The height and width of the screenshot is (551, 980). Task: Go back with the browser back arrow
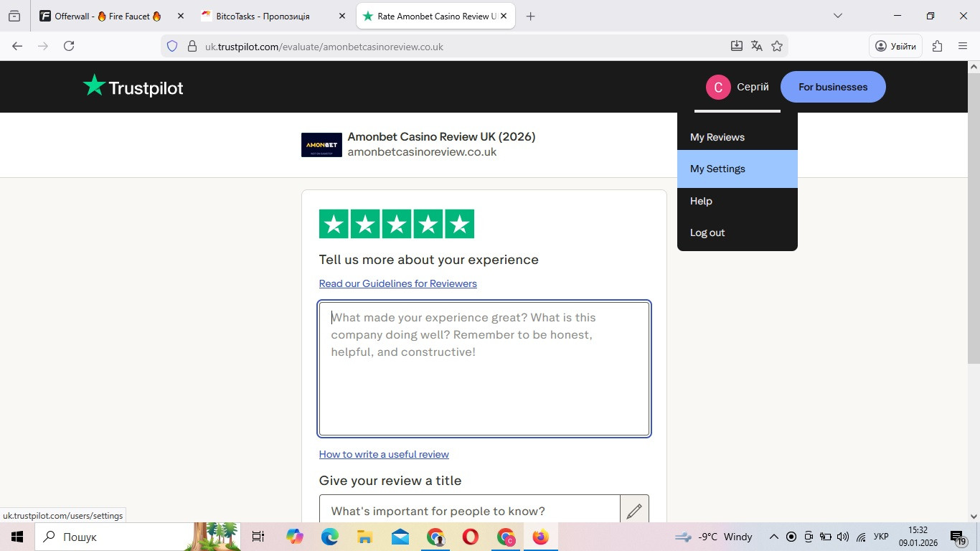point(17,46)
